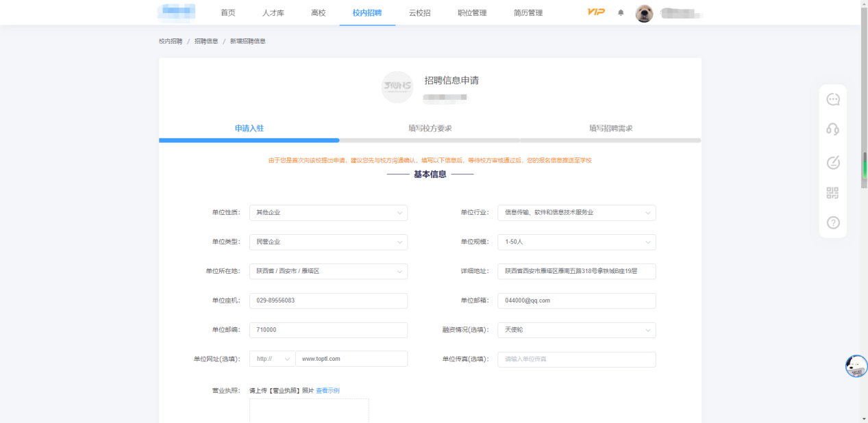Click the feedback edit icon in sidebar
The height and width of the screenshot is (423, 868).
pyautogui.click(x=832, y=162)
